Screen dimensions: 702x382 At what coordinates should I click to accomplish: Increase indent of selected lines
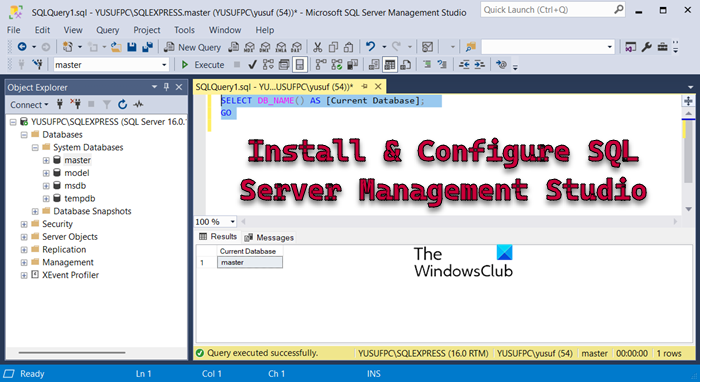pyautogui.click(x=479, y=64)
